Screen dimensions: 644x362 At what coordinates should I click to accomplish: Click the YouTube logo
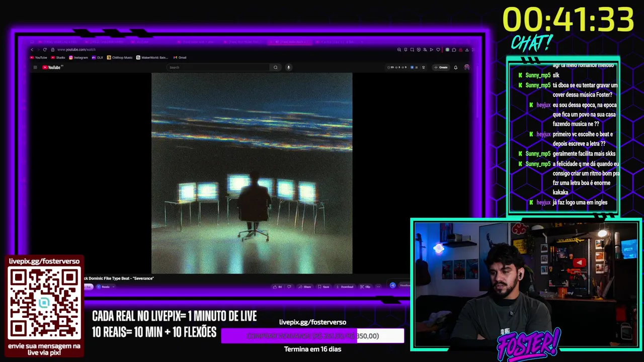pyautogui.click(x=51, y=67)
